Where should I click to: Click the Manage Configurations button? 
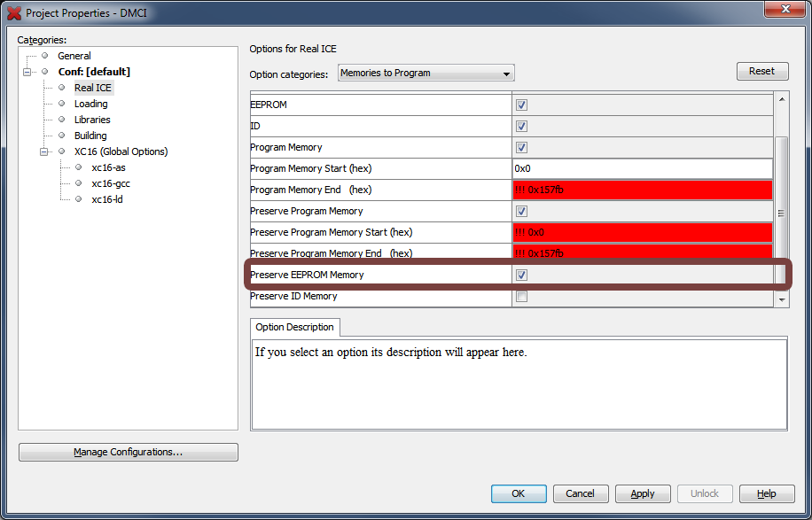point(129,453)
